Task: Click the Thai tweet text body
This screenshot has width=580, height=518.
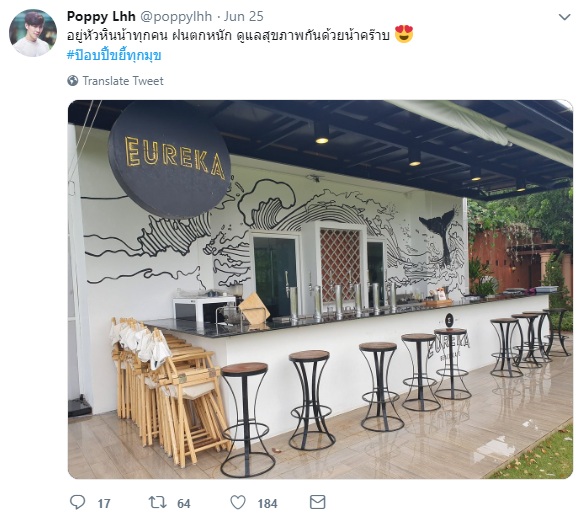Action: click(228, 35)
